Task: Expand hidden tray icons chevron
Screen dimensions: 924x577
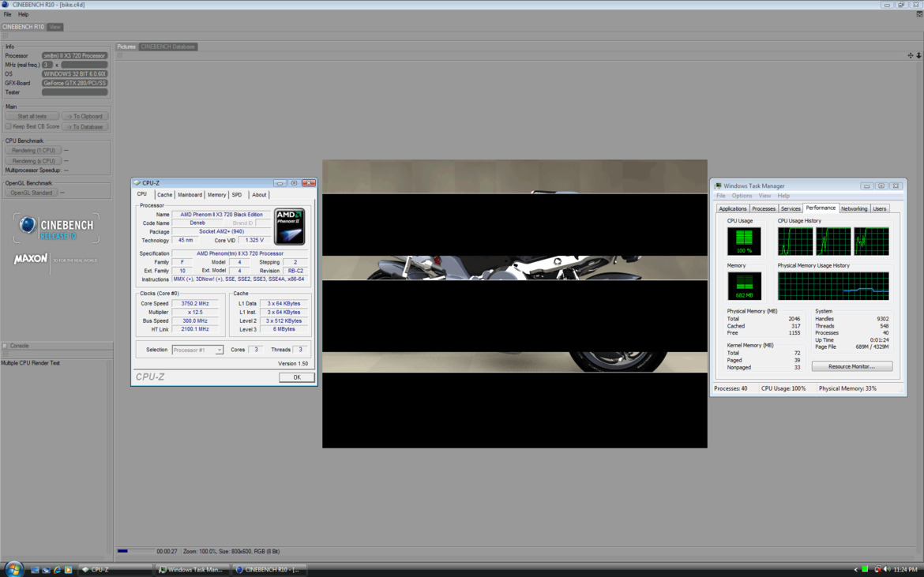Action: tap(855, 569)
